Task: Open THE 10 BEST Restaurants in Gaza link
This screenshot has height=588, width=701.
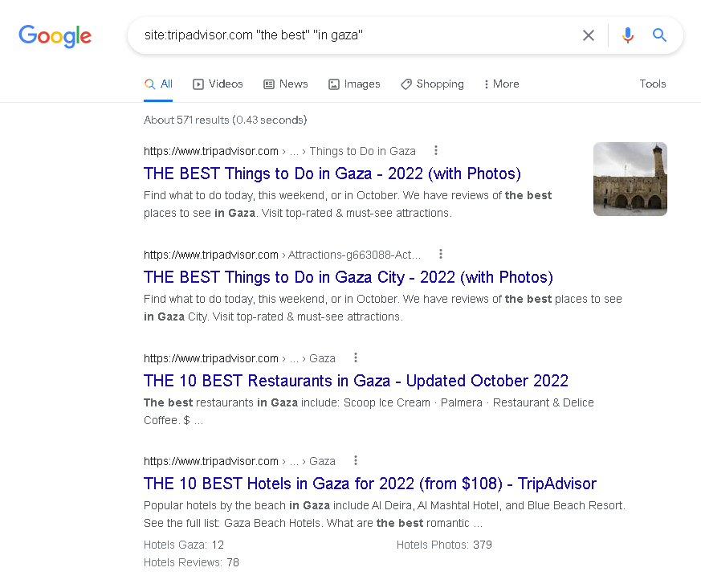Action: [356, 381]
